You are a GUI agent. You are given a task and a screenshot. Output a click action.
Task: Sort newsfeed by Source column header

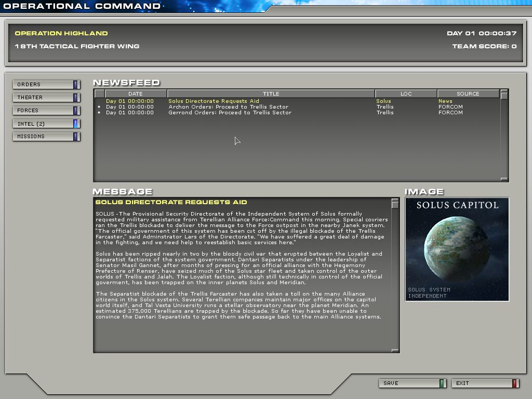point(468,94)
